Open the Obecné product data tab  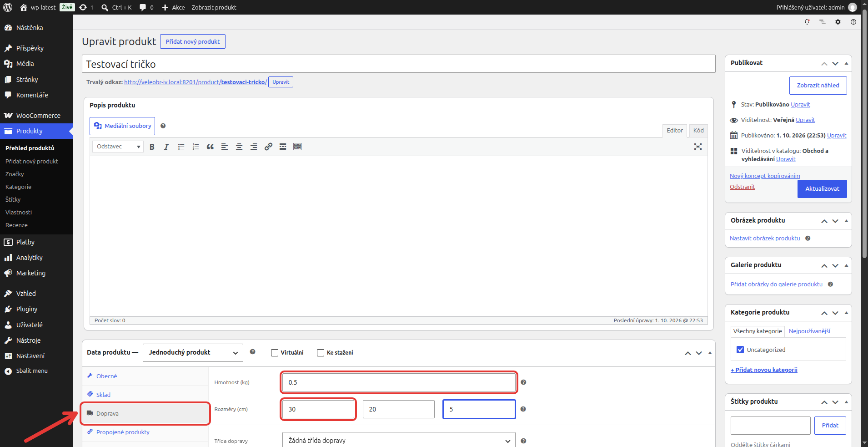pyautogui.click(x=145, y=376)
